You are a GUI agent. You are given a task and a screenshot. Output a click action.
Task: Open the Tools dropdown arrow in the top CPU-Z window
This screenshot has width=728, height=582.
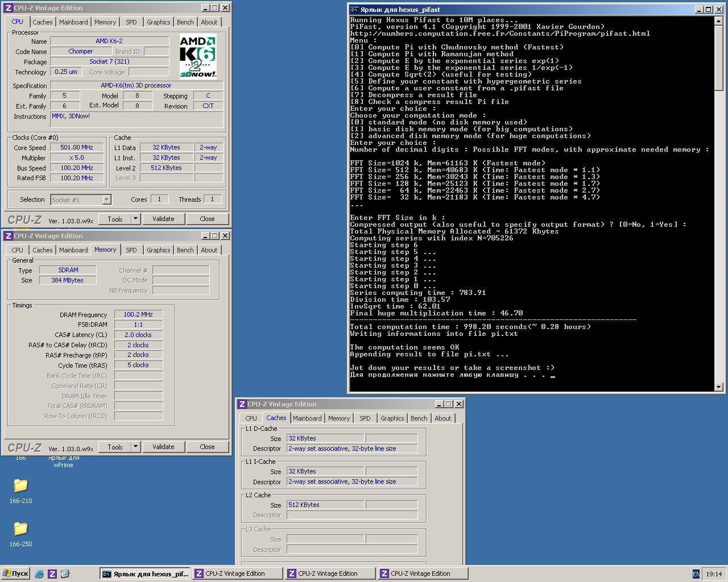coord(135,219)
